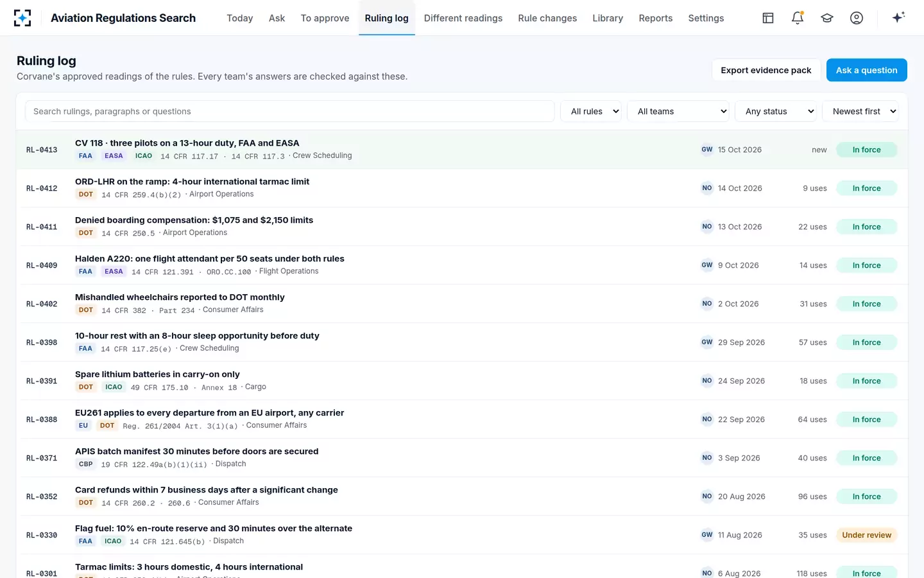Open the graduation cap training icon
The image size is (924, 578).
tap(827, 18)
